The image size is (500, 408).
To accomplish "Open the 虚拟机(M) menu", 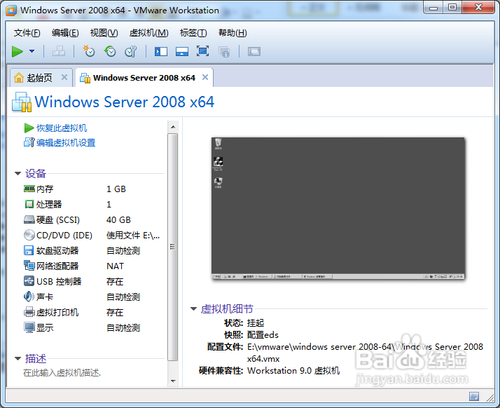I will tap(149, 33).
